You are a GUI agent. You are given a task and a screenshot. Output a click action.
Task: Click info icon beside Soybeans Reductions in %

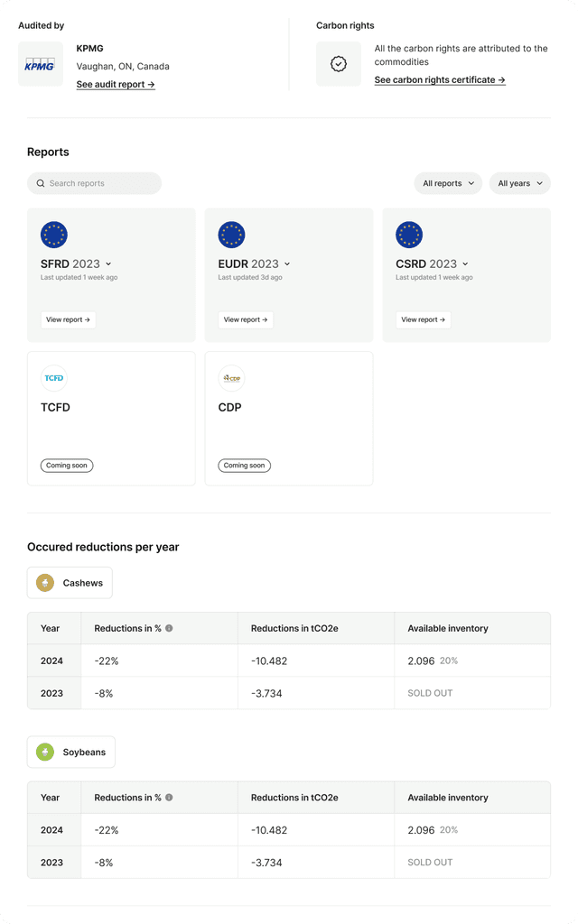point(169,798)
